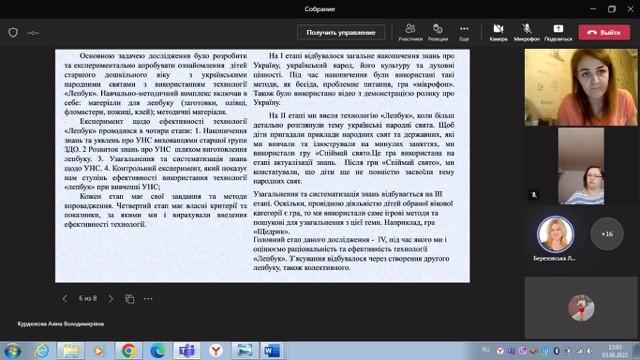Click the network signal tray icon
Viewport: 640px width, 360px height.
tap(580, 351)
